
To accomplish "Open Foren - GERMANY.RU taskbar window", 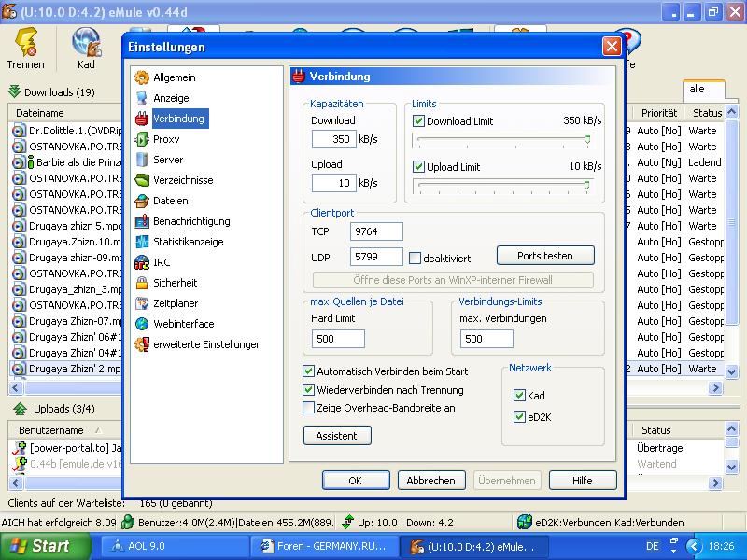I will click(x=323, y=546).
